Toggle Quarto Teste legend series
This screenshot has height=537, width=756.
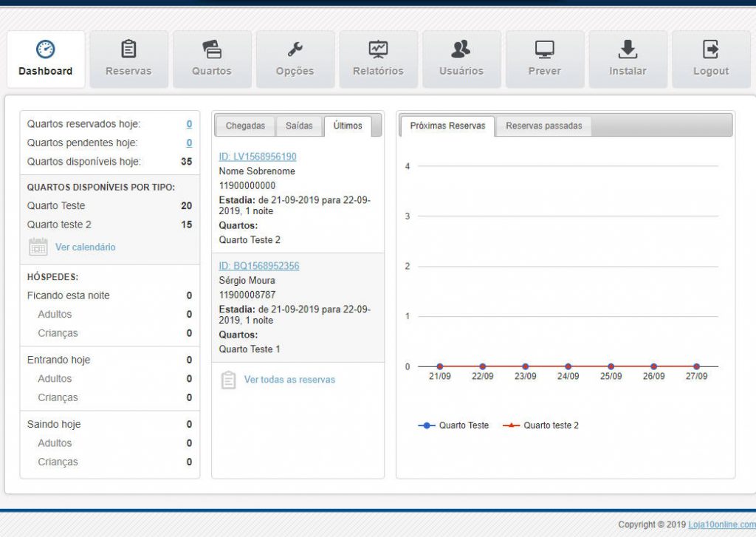[x=454, y=425]
